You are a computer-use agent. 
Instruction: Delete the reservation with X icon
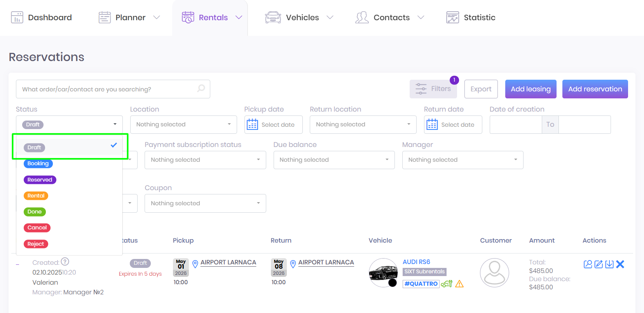[620, 264]
